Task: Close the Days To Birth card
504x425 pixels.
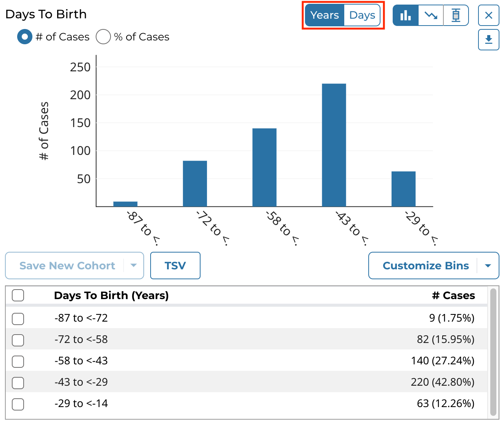Action: tap(488, 16)
